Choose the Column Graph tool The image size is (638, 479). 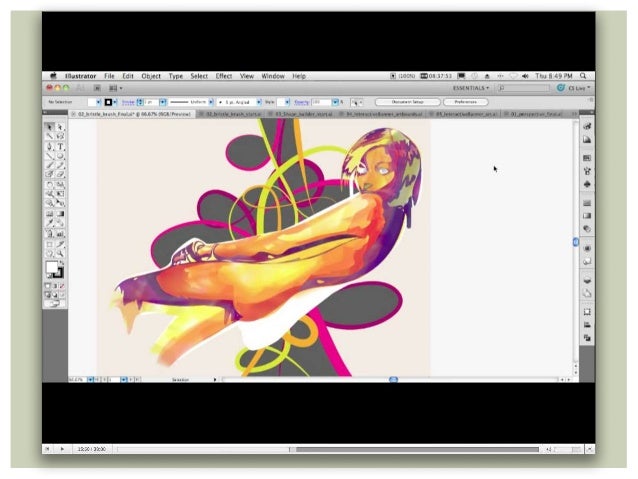tap(60, 234)
